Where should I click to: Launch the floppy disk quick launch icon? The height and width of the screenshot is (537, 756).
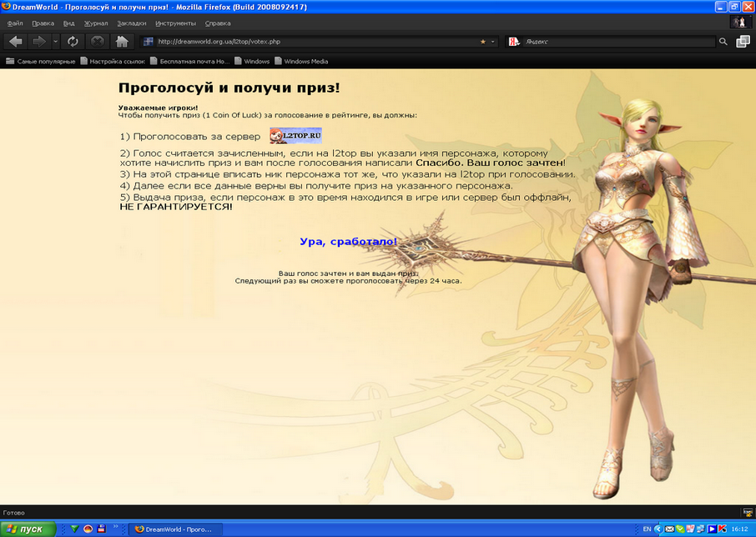(x=101, y=529)
